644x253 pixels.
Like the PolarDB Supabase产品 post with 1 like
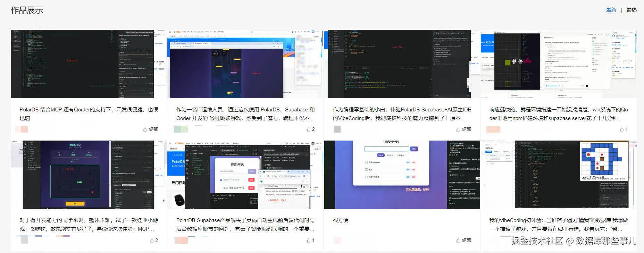click(x=311, y=240)
